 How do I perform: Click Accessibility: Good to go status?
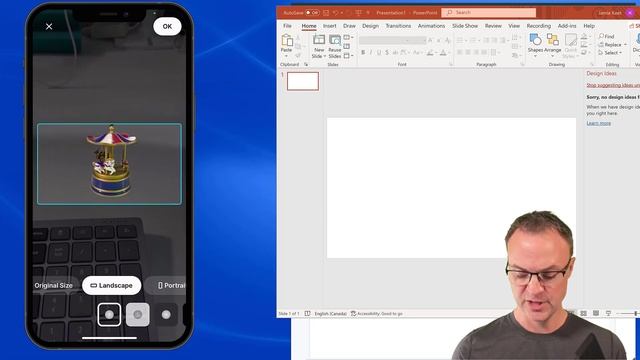pos(377,313)
